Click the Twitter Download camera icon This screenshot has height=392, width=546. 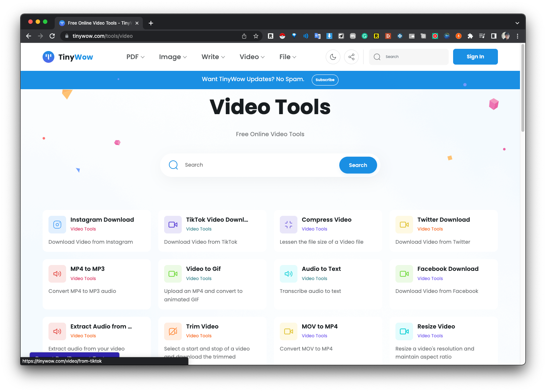tap(404, 225)
